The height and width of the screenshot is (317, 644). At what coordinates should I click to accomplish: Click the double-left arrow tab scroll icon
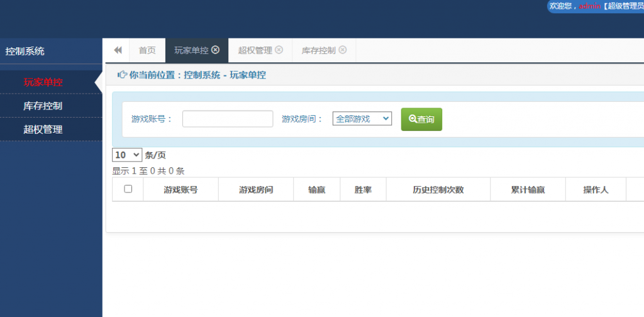(x=118, y=50)
